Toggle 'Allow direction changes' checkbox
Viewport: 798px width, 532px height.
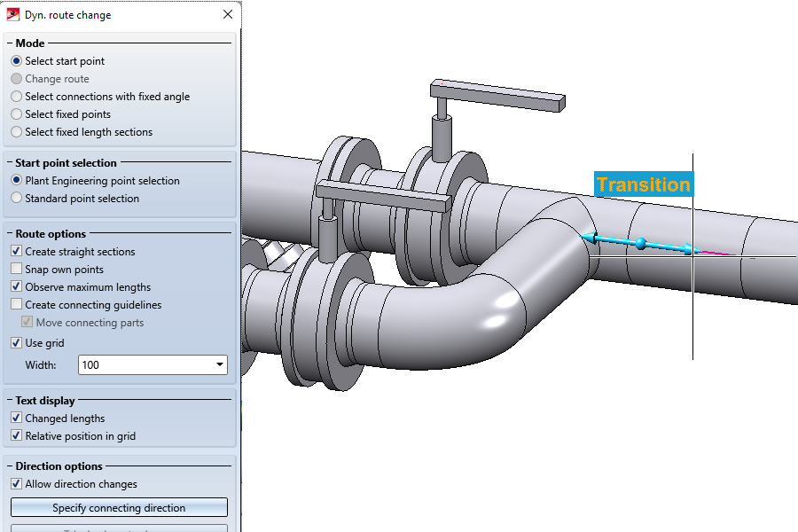tap(16, 483)
